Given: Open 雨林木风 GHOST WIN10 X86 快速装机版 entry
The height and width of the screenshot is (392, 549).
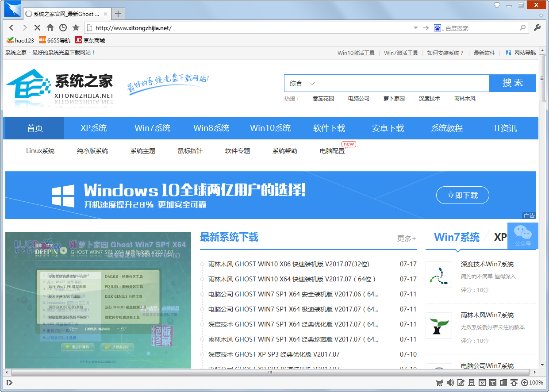Looking at the screenshot, I should 288,264.
